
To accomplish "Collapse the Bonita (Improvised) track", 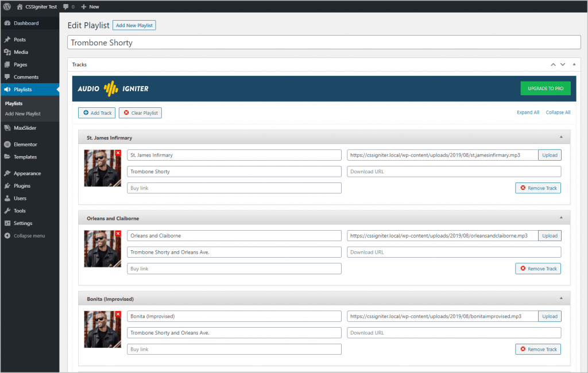I will pyautogui.click(x=561, y=298).
